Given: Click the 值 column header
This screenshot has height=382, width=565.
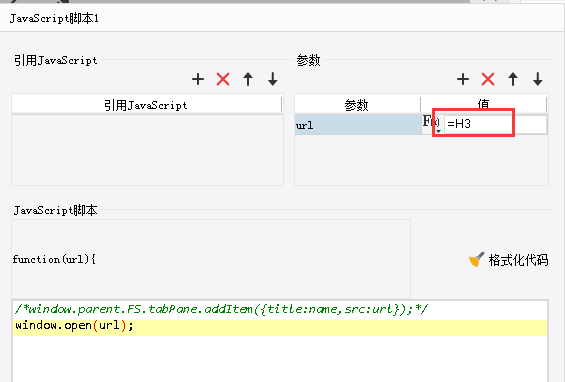Looking at the screenshot, I should click(484, 104).
